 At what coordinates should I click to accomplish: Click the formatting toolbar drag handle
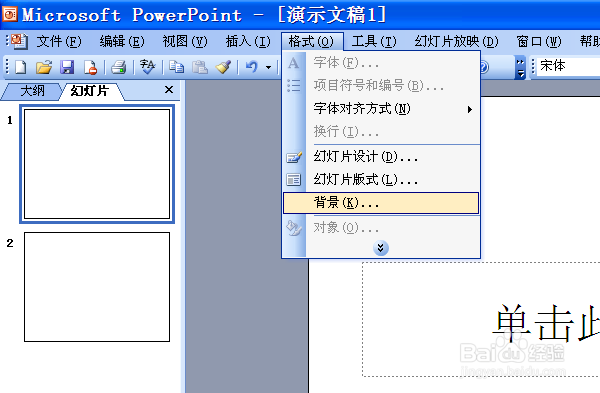[x=532, y=67]
